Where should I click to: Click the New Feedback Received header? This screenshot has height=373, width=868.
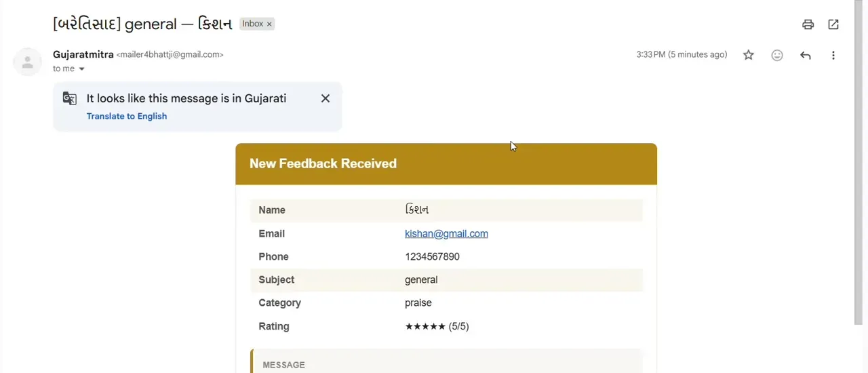[323, 163]
